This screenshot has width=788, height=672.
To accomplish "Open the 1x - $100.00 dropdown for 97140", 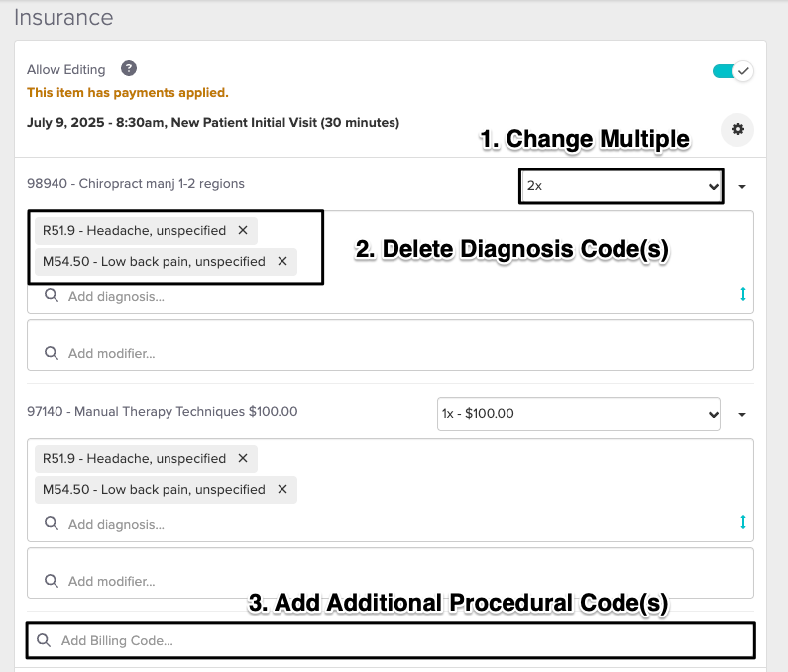I will [x=579, y=414].
